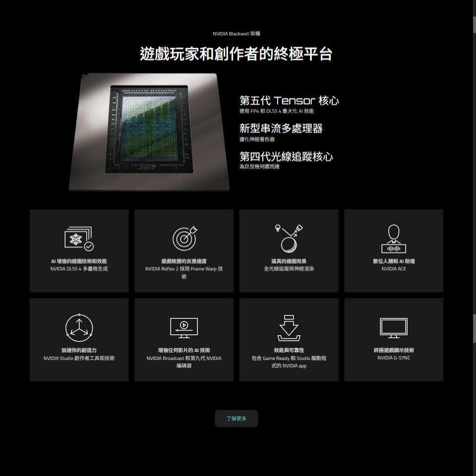Viewport: 476px width, 476px height.
Task: Click the Blackwell GPU chip image
Action: point(149,131)
